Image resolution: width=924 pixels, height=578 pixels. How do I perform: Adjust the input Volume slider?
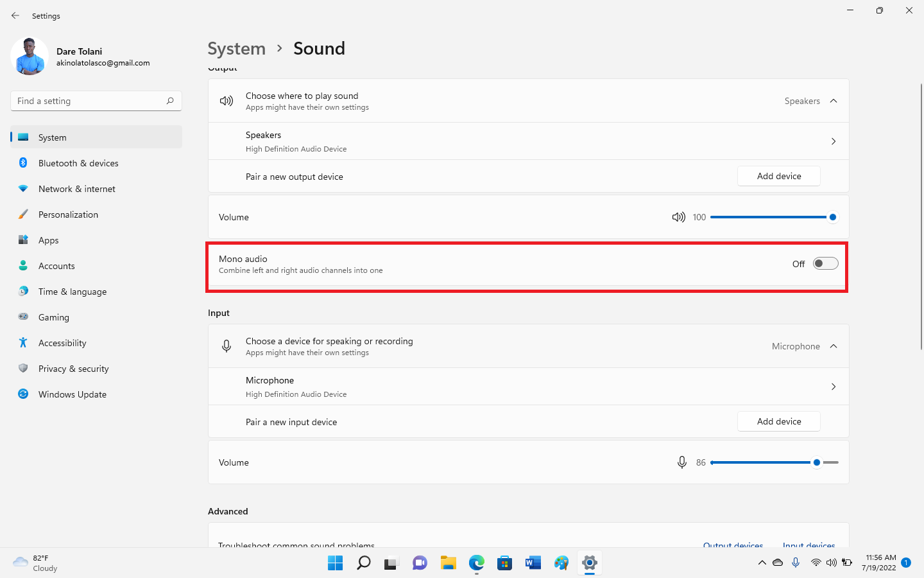[x=774, y=462]
